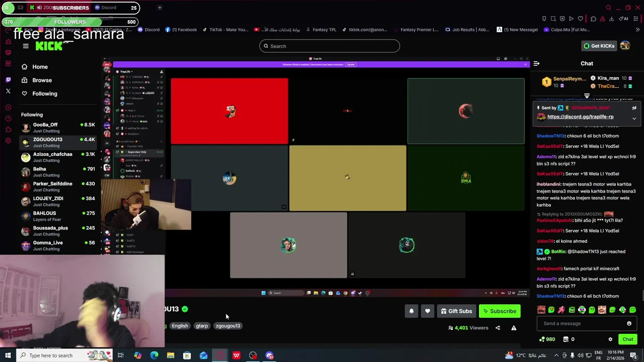
Task: Open Facebook bookmark
Action: point(181,30)
